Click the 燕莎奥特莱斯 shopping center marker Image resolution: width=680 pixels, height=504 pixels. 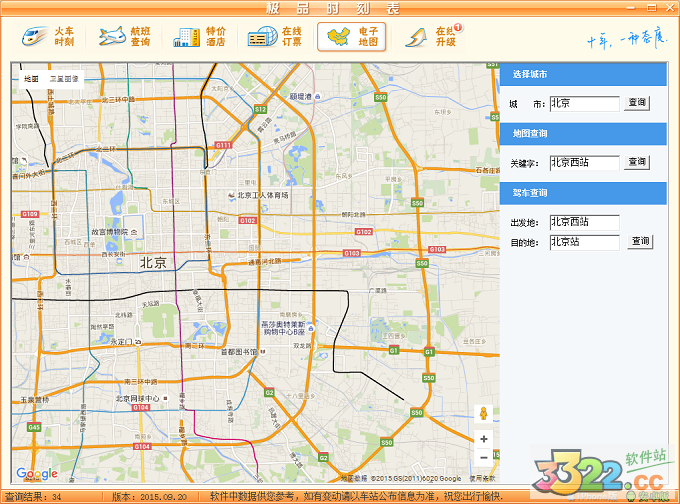click(x=287, y=328)
